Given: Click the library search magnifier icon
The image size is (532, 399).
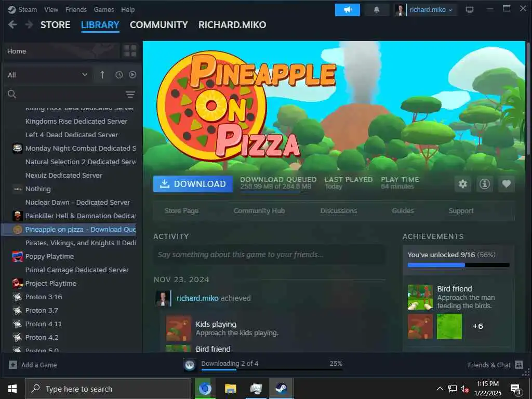Looking at the screenshot, I should 12,94.
